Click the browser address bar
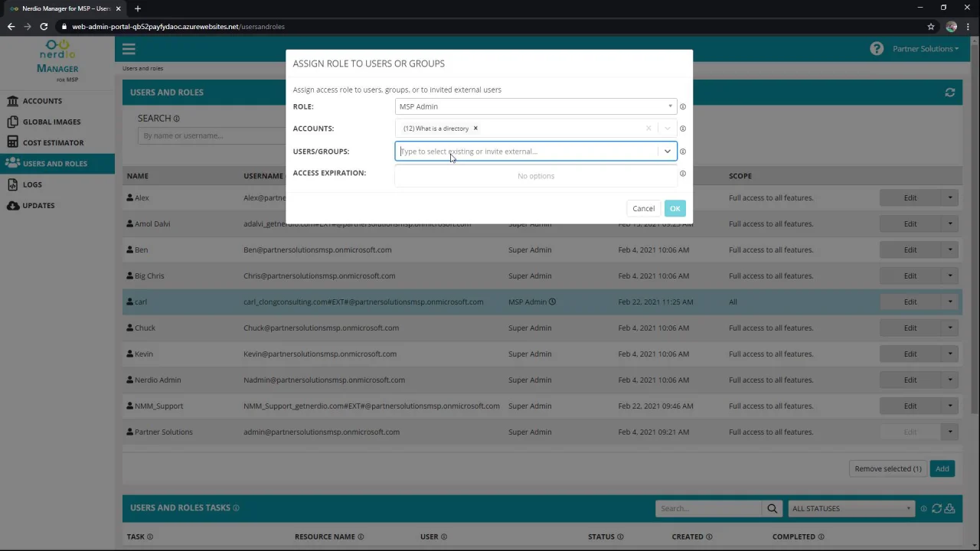Image resolution: width=980 pixels, height=551 pixels. tap(490, 27)
